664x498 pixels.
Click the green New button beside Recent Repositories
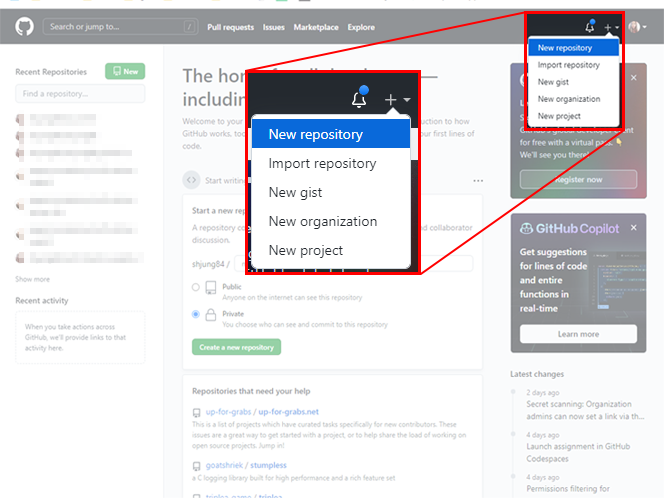pos(125,71)
